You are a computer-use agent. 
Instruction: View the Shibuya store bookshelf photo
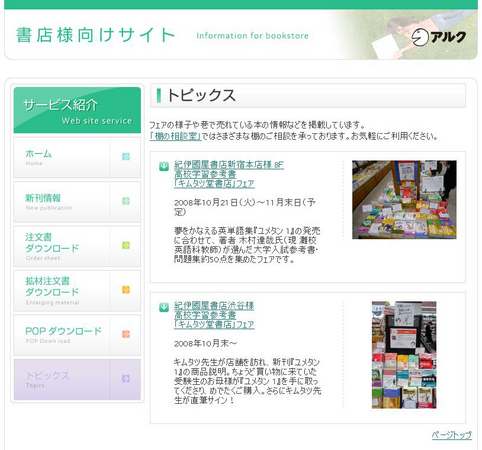(404, 355)
